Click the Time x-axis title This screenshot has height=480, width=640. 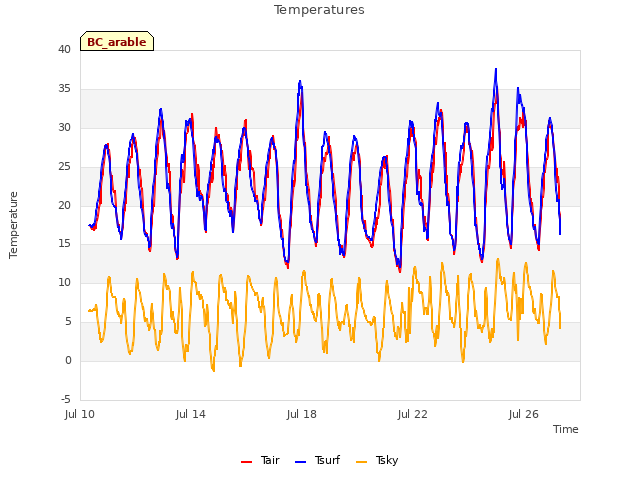565,429
